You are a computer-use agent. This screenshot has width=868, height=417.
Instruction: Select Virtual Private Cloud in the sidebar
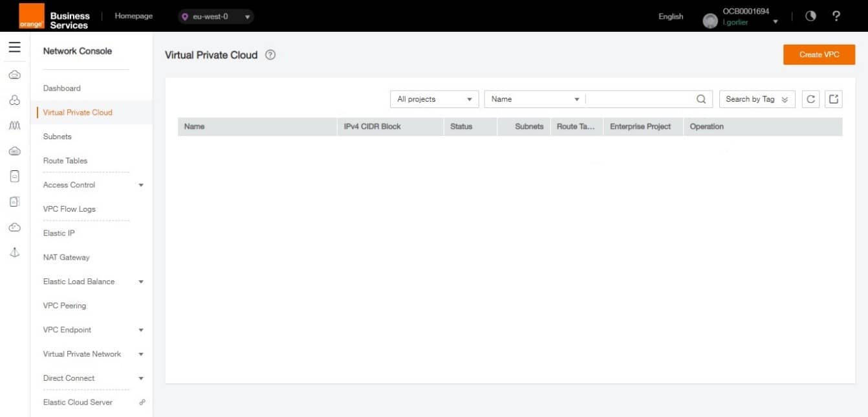(78, 113)
